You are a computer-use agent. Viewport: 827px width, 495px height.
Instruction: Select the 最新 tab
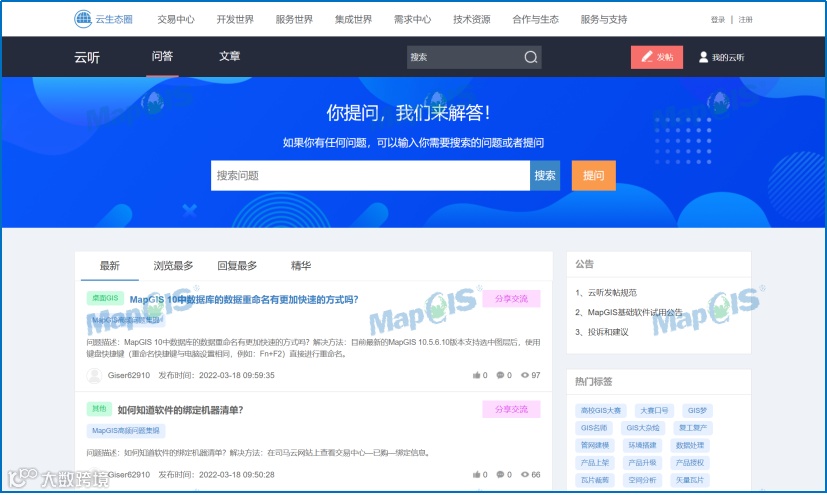[x=110, y=266]
